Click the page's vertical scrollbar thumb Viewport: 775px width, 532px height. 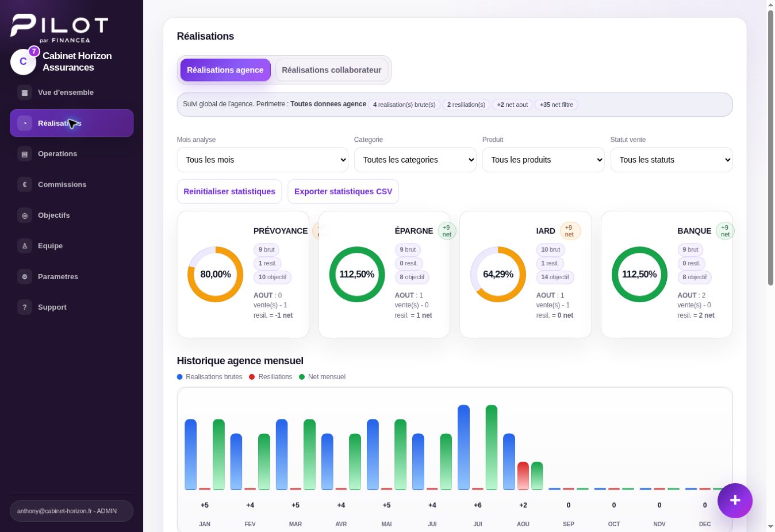pyautogui.click(x=771, y=148)
